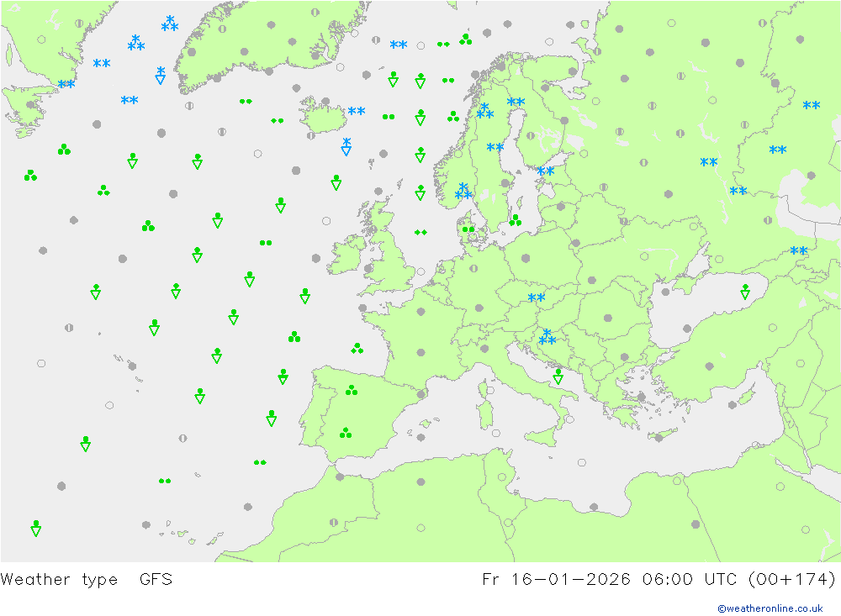Open the weatheronline.co.uk copyright link
Viewport: 841px width, 616px height.
point(770,608)
